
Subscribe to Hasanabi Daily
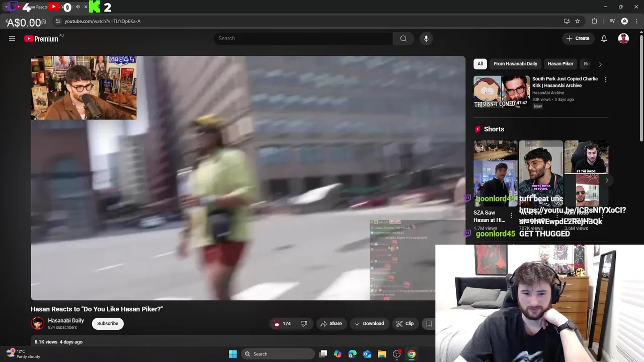click(x=108, y=323)
